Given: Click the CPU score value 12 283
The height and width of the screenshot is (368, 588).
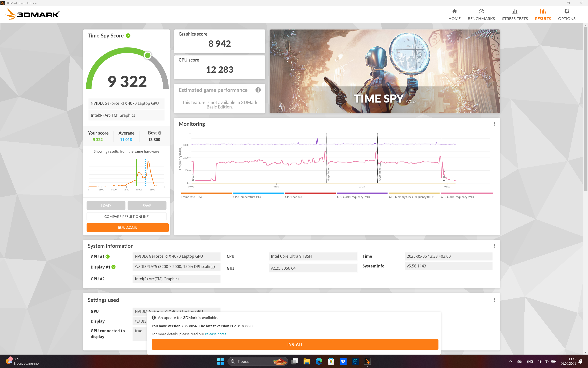Looking at the screenshot, I should coord(219,70).
